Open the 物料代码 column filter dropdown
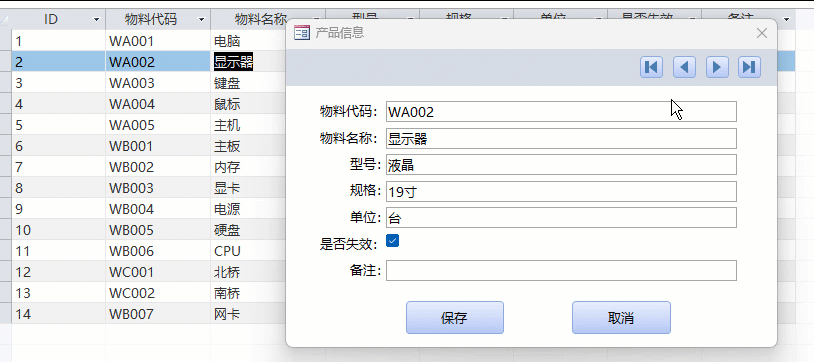 [201, 20]
